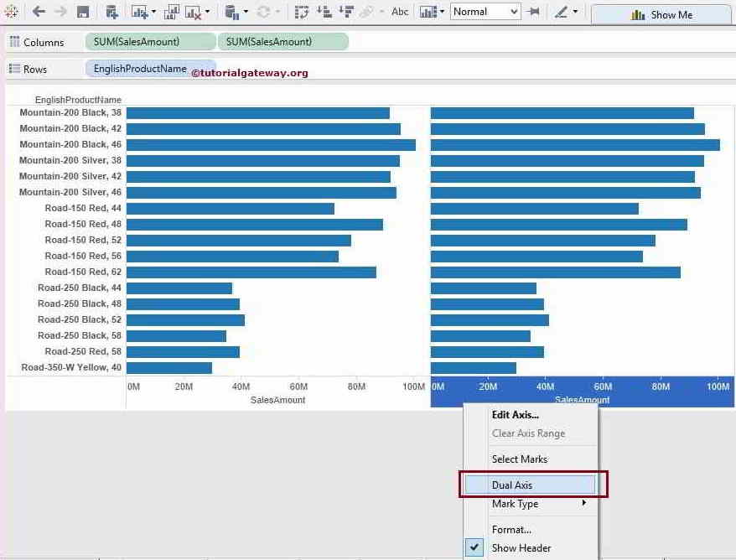The height and width of the screenshot is (560, 736).
Task: Open auto updates dropdown arrow
Action: click(x=246, y=12)
